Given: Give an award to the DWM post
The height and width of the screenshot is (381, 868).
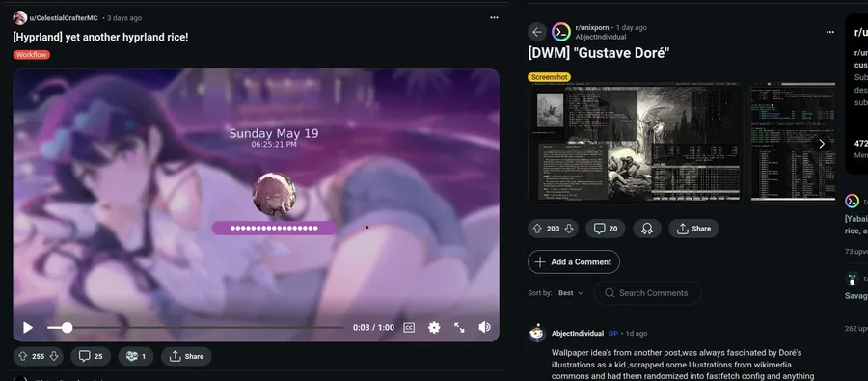Looking at the screenshot, I should (647, 229).
